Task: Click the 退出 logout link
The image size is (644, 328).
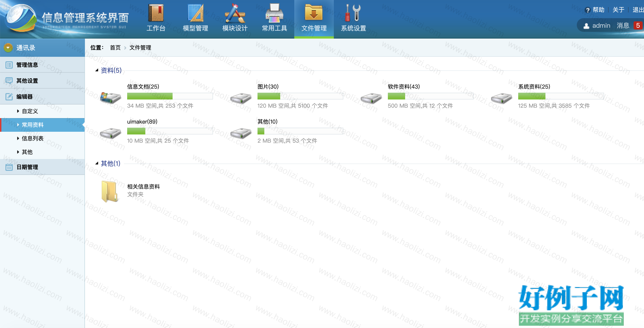Action: tap(638, 10)
